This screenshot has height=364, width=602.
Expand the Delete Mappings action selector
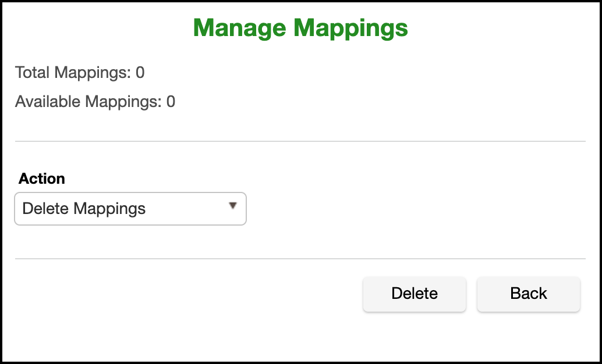click(130, 209)
